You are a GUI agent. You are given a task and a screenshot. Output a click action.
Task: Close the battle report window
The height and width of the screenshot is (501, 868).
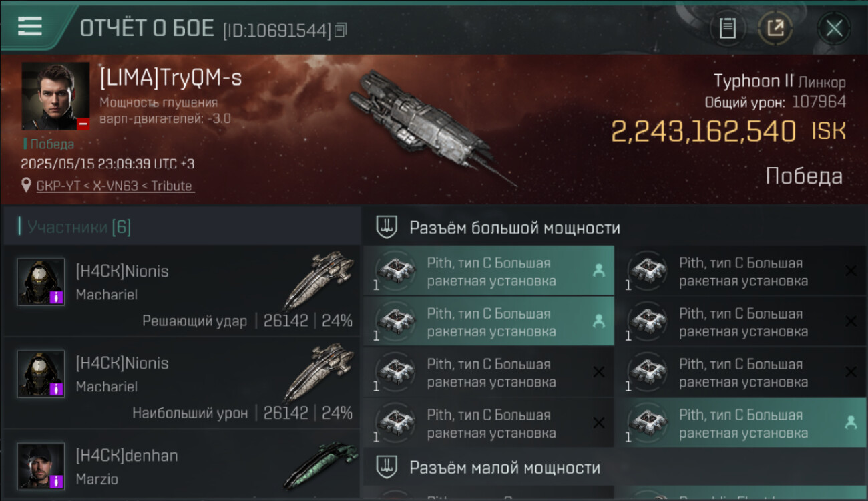[x=834, y=29]
